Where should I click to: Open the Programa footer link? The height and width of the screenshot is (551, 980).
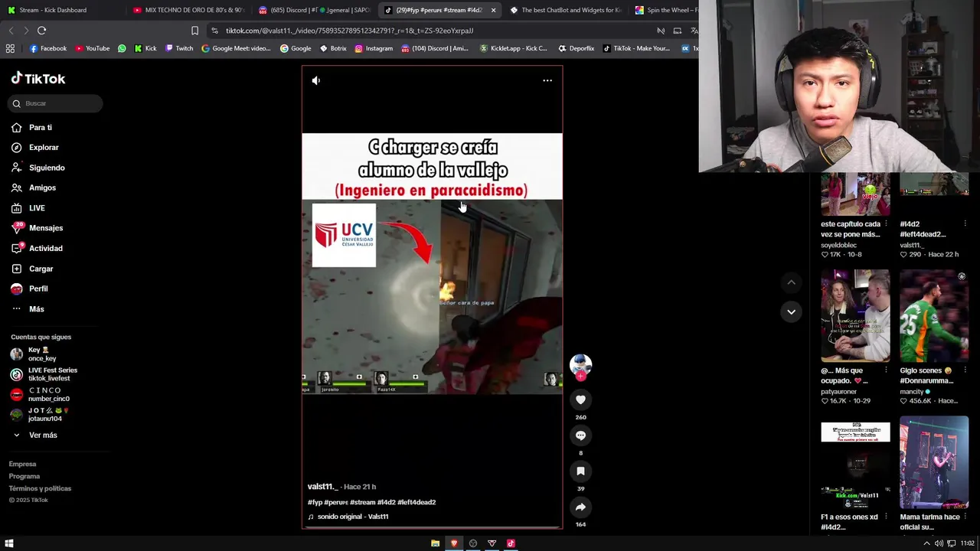pos(24,476)
